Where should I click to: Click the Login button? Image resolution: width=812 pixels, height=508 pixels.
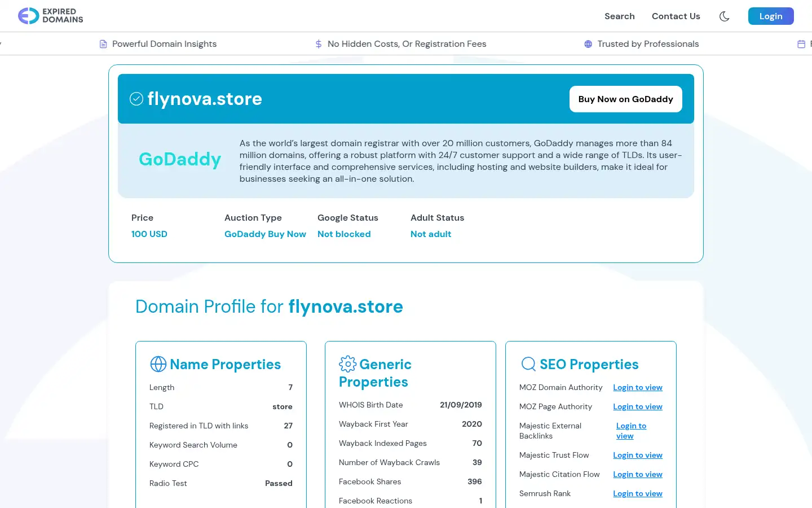[771, 16]
